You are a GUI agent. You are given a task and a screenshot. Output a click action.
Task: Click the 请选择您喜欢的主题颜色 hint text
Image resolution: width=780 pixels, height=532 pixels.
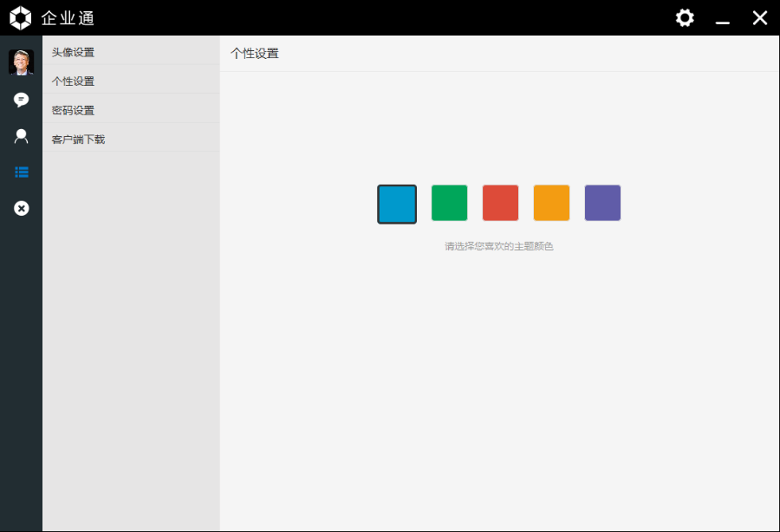point(499,246)
